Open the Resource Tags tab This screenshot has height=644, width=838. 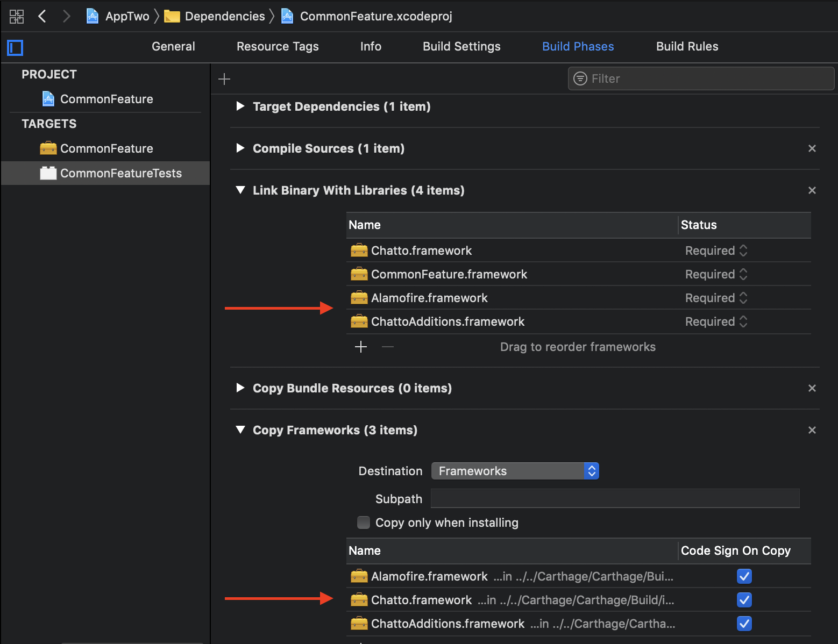(278, 46)
